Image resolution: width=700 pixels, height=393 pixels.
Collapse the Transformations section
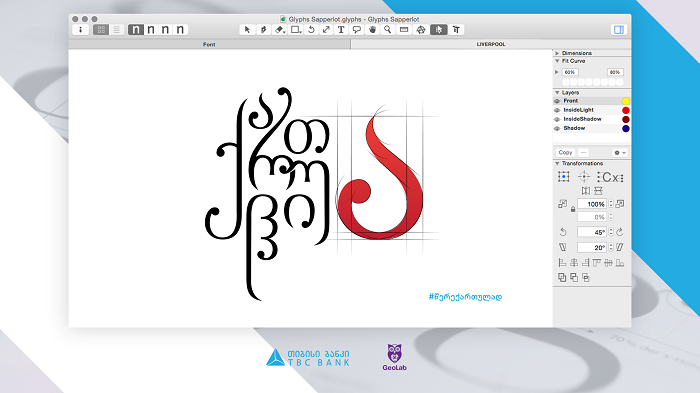pos(557,163)
